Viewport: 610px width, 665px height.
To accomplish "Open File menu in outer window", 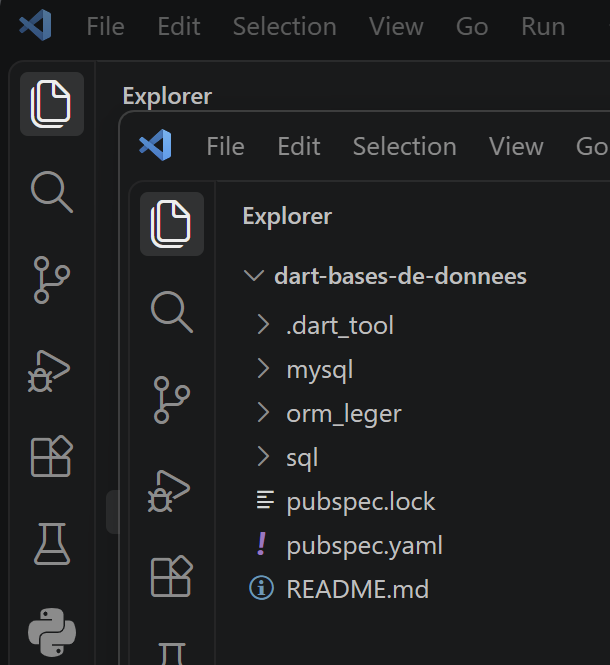I will click(x=105, y=26).
